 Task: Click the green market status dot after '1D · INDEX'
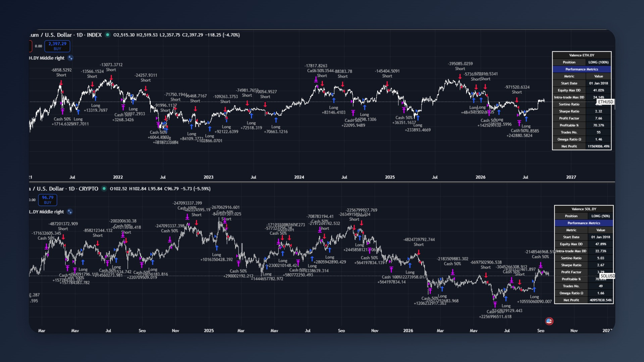point(107,35)
